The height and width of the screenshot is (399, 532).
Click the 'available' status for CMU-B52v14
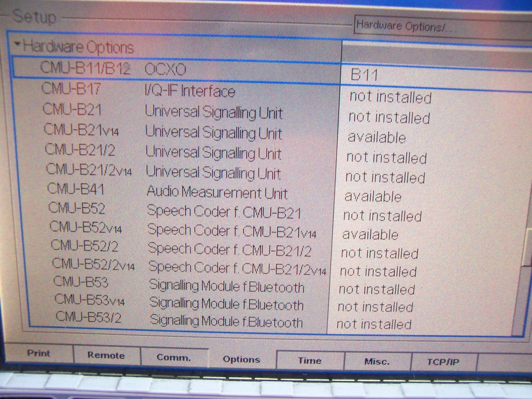click(370, 235)
